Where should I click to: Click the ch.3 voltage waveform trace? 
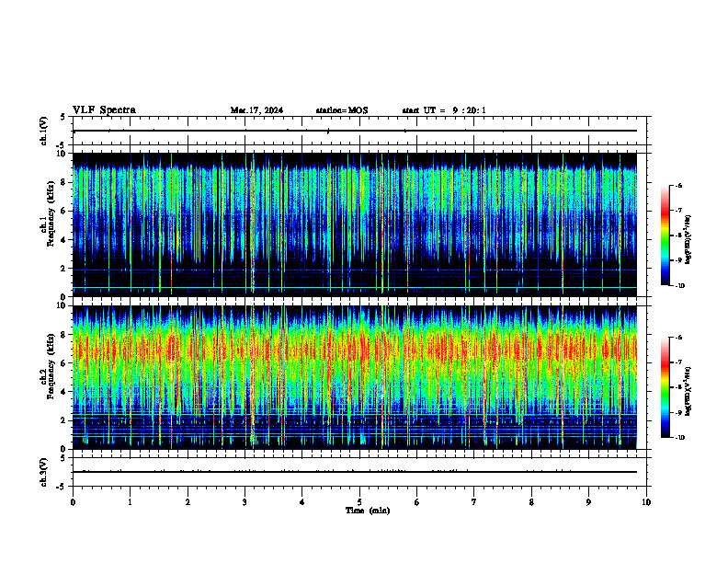355,472
